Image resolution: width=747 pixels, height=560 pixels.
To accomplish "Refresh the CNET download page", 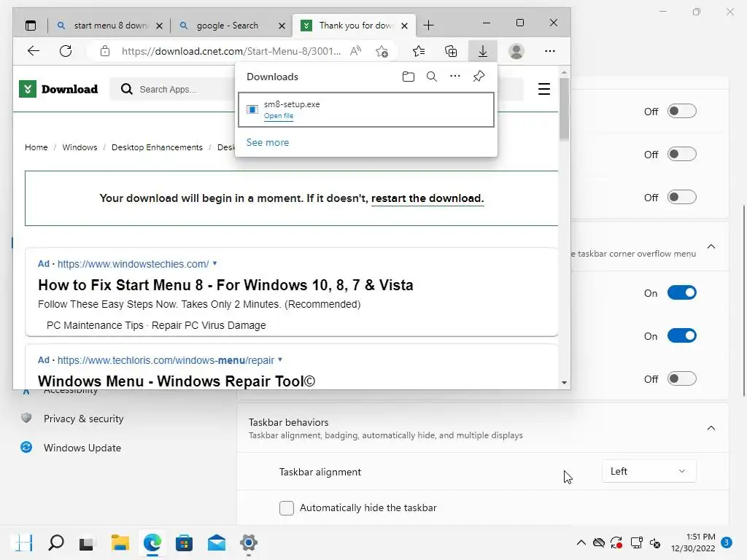I will coord(66,51).
